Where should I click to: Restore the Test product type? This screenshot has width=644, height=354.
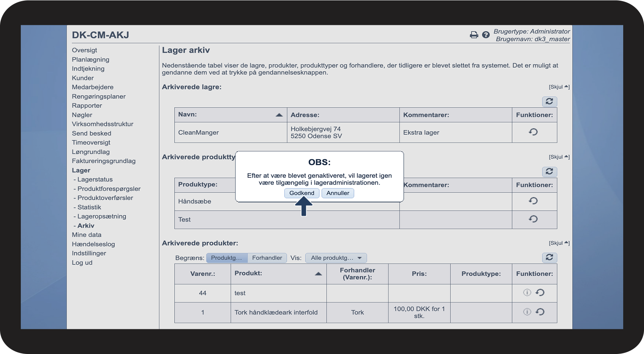[533, 219]
